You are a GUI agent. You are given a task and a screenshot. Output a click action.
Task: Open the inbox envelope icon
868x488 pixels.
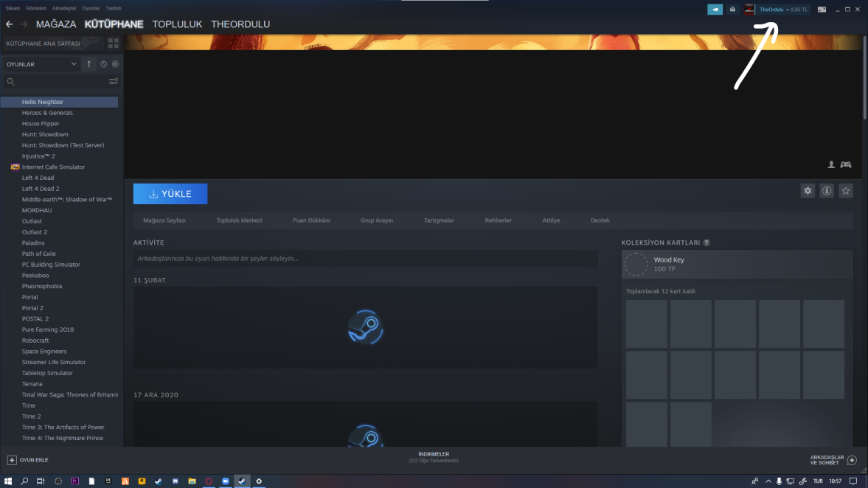tap(732, 10)
